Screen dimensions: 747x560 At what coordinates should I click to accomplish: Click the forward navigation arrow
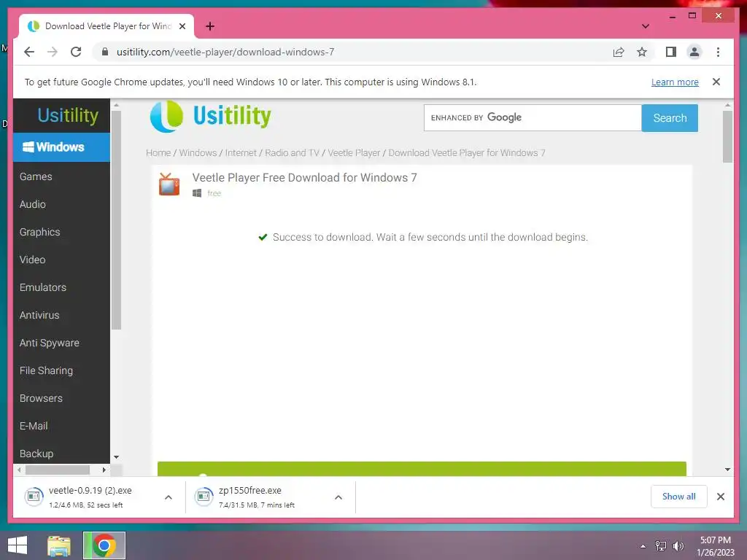(53, 52)
